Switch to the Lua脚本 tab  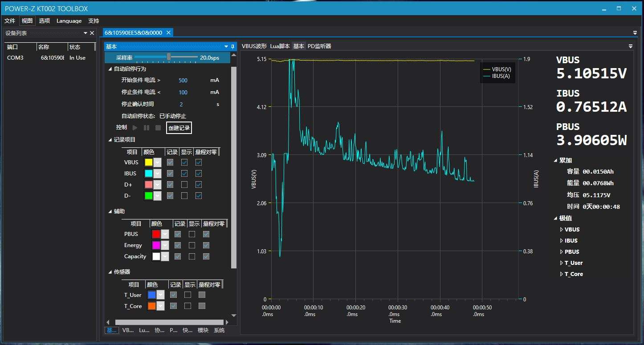click(280, 46)
